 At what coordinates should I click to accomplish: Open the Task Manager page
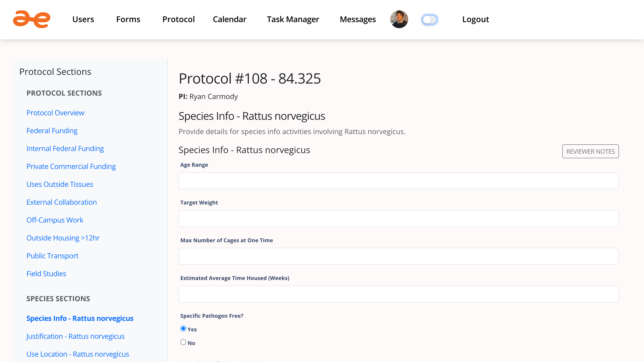tap(293, 19)
